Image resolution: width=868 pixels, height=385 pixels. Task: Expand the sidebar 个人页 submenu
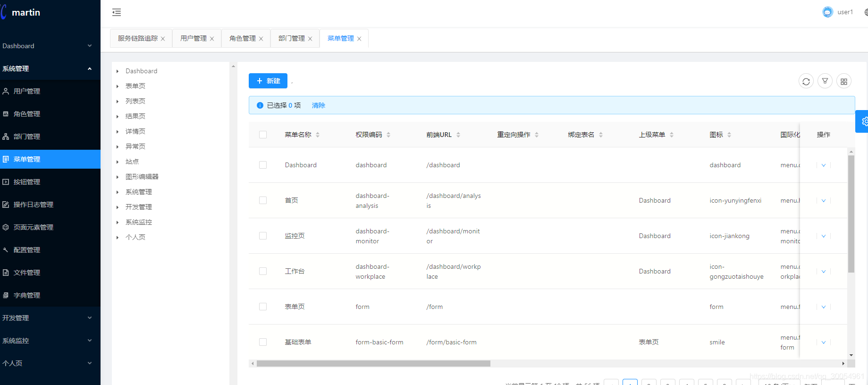(x=50, y=363)
